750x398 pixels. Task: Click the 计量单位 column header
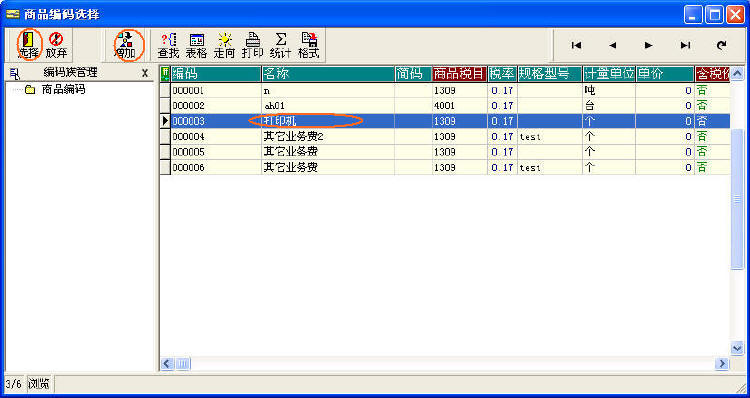[x=609, y=74]
